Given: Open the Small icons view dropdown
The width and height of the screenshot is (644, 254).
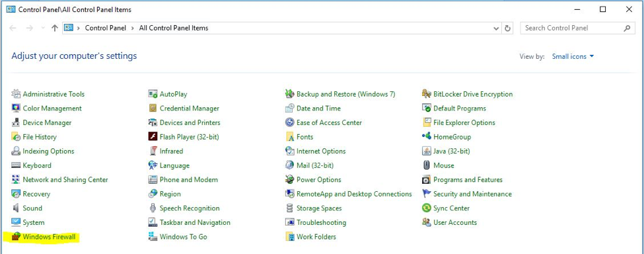Looking at the screenshot, I should click(x=573, y=57).
